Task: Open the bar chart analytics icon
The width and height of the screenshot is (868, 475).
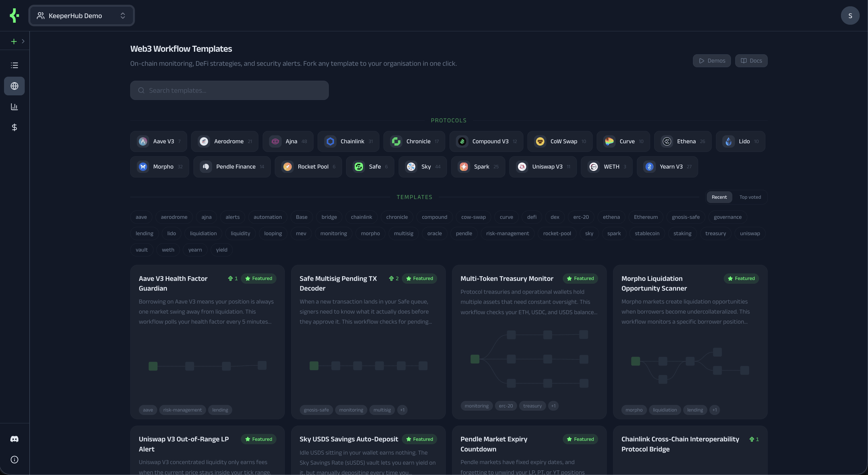Action: point(14,107)
